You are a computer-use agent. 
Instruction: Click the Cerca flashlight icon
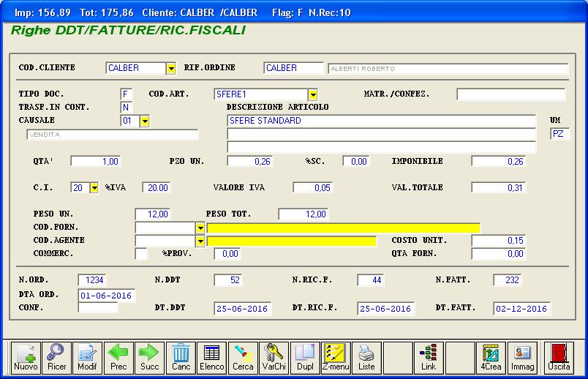[x=243, y=358]
